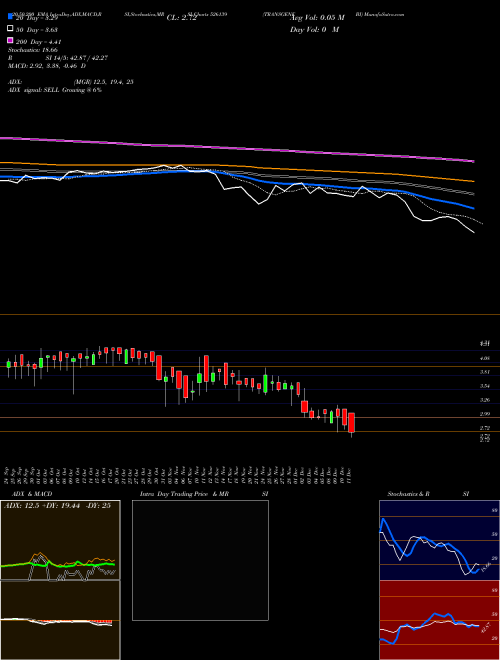Click the 'Avg Vol: 0.05 M' label
Image resolution: width=500 pixels, height=660 pixels.
(317, 18)
